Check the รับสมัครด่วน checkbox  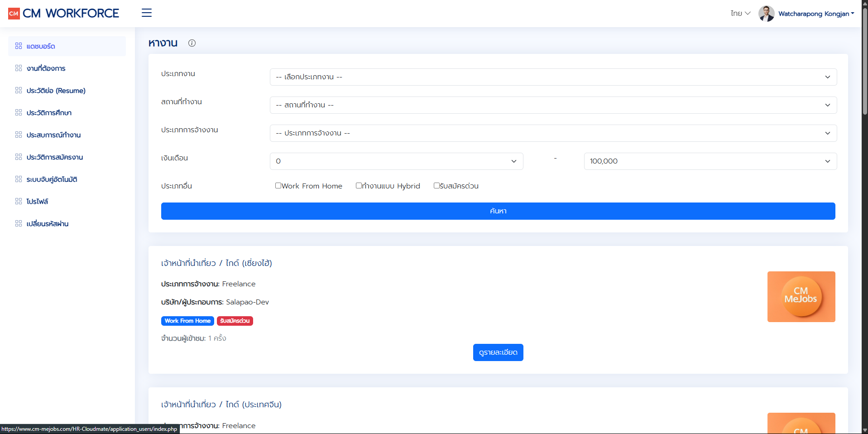[436, 185]
